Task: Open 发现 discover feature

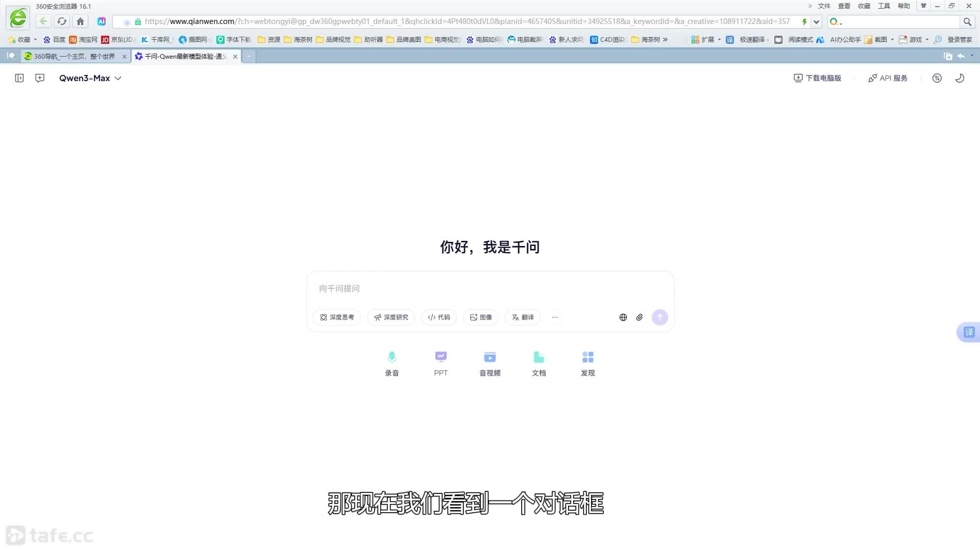Action: [x=588, y=364]
